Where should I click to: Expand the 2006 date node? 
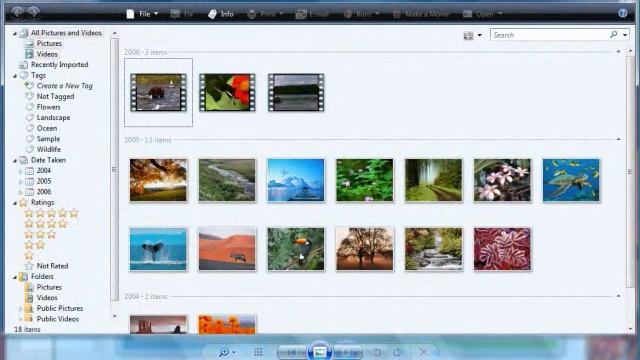click(21, 192)
